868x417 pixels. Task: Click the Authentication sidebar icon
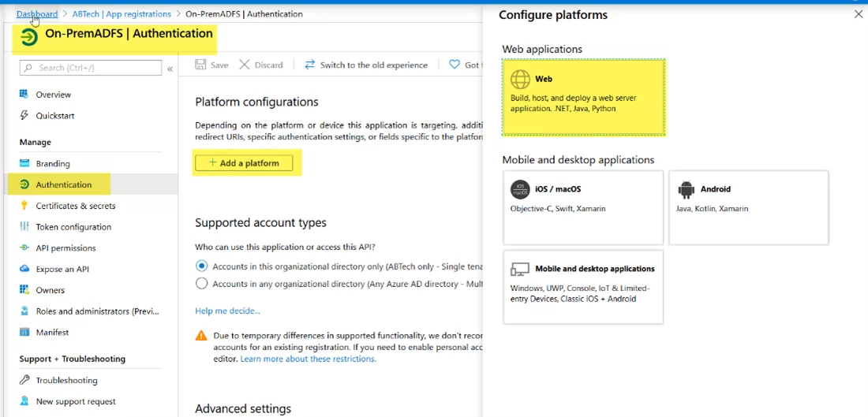click(24, 184)
